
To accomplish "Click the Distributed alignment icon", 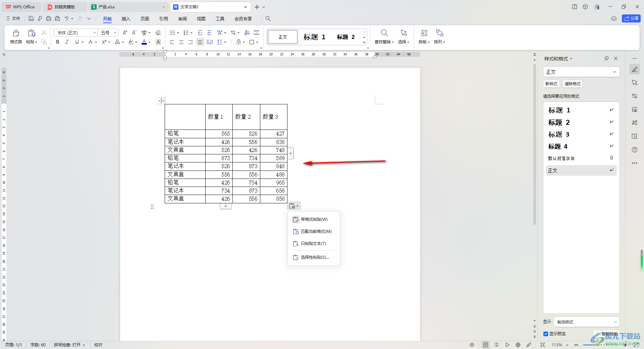I will pos(210,42).
